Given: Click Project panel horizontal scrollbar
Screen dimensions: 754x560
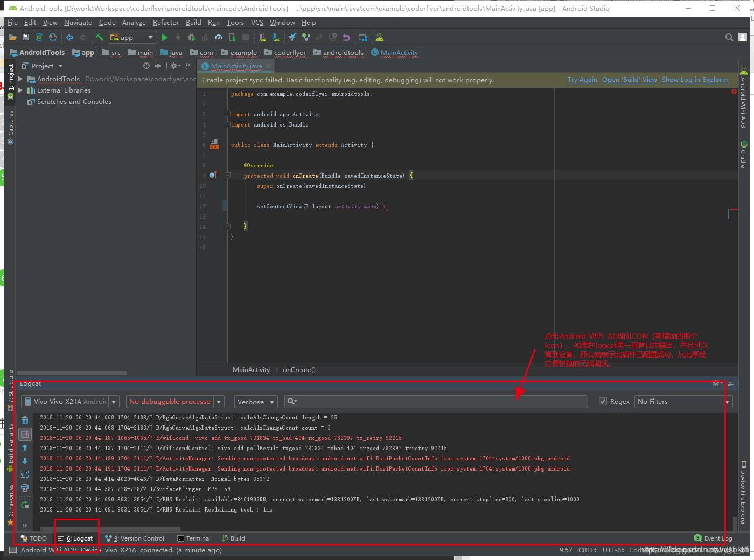Looking at the screenshot, I should [x=72, y=373].
